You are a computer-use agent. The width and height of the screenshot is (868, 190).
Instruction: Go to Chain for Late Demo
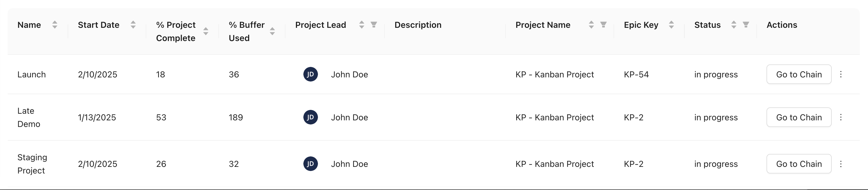pos(799,117)
